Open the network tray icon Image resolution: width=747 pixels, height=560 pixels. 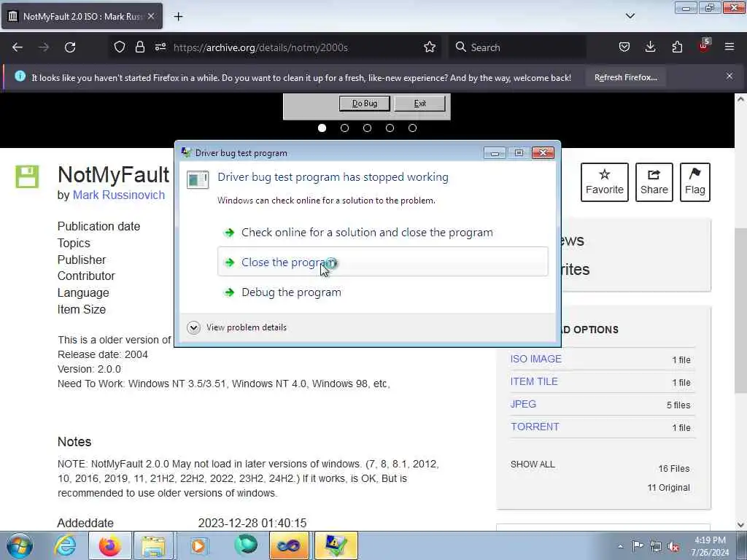(656, 546)
